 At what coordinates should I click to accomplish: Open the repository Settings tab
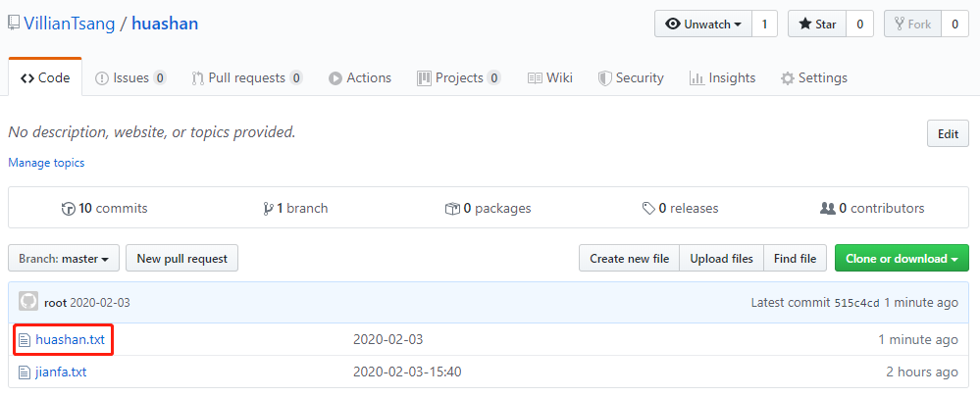coord(814,78)
